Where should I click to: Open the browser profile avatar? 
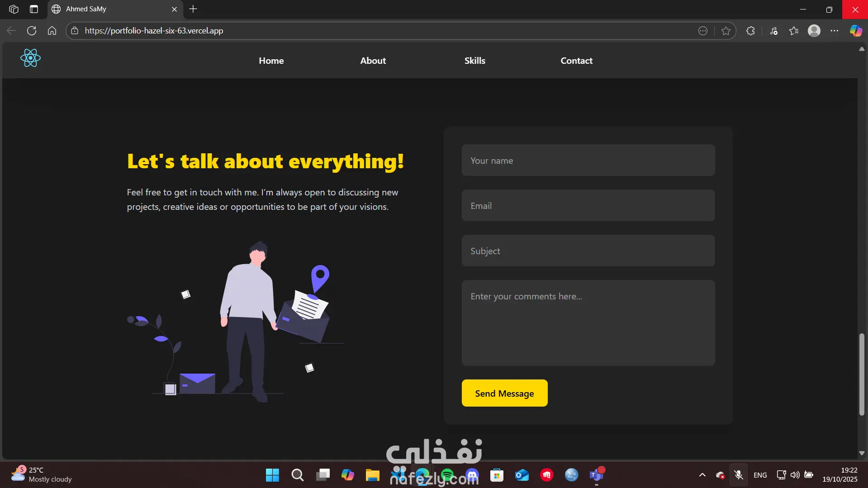[x=814, y=31]
